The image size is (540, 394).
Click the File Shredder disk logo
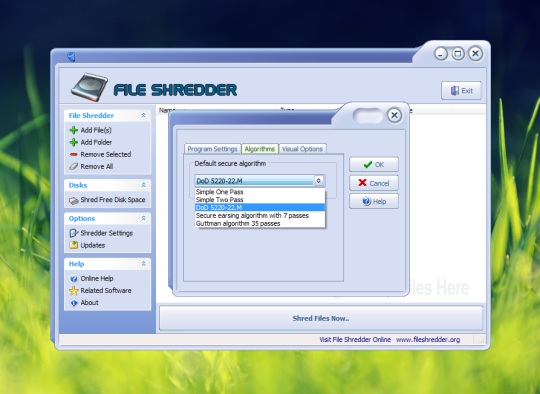(89, 87)
